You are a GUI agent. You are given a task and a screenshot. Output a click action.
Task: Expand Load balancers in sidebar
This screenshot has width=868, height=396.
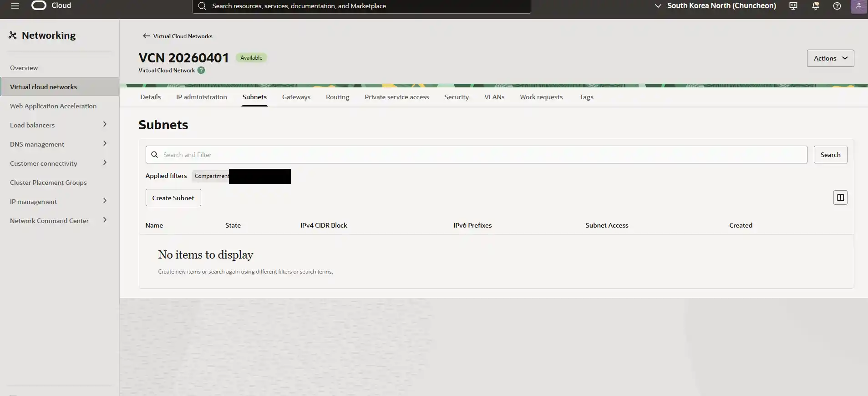105,124
